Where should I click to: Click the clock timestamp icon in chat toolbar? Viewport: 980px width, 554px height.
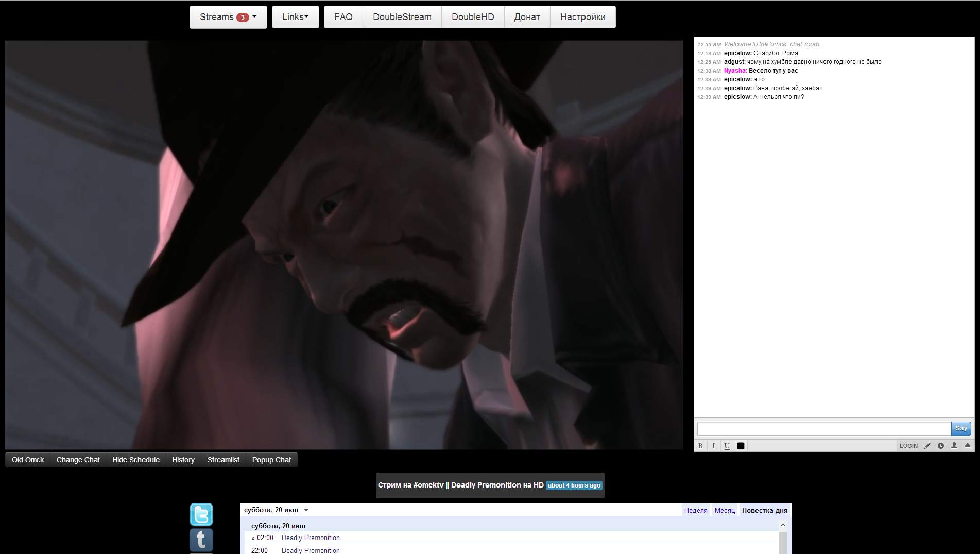[941, 446]
